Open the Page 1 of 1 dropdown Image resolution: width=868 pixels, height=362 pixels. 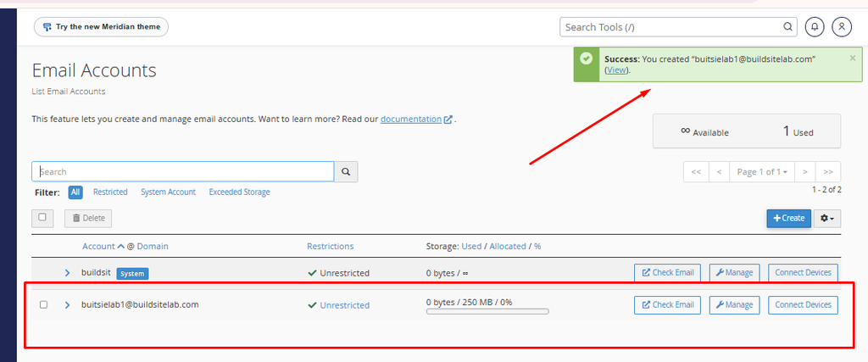coord(762,171)
